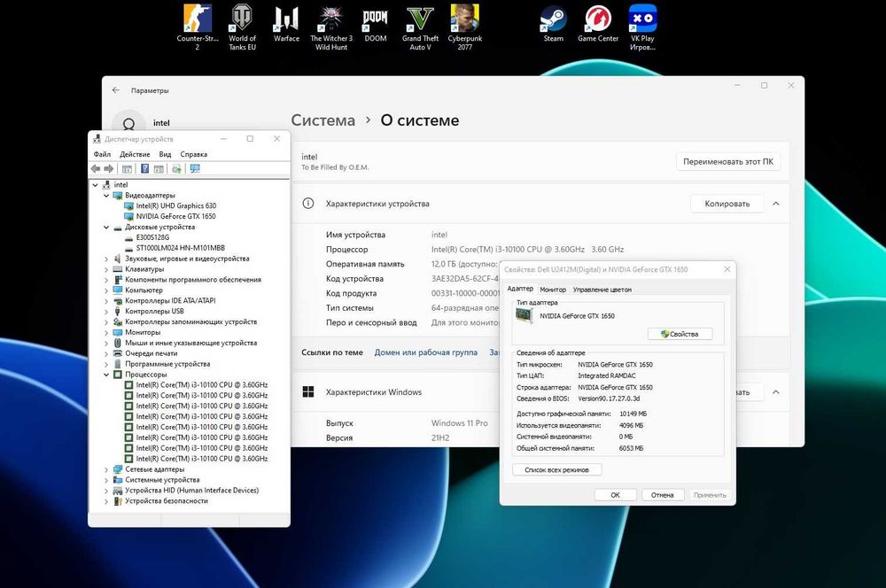The width and height of the screenshot is (886, 588).
Task: Click the scan for hardware changes monitor icon
Action: (x=195, y=169)
